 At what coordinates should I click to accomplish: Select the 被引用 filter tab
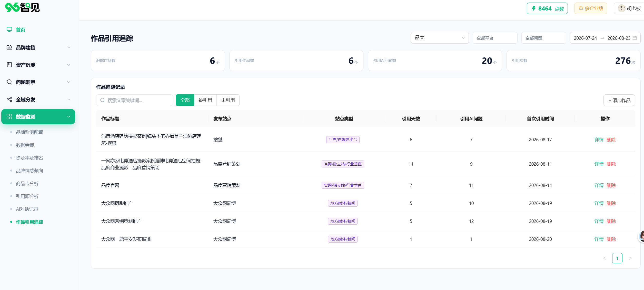tap(205, 100)
